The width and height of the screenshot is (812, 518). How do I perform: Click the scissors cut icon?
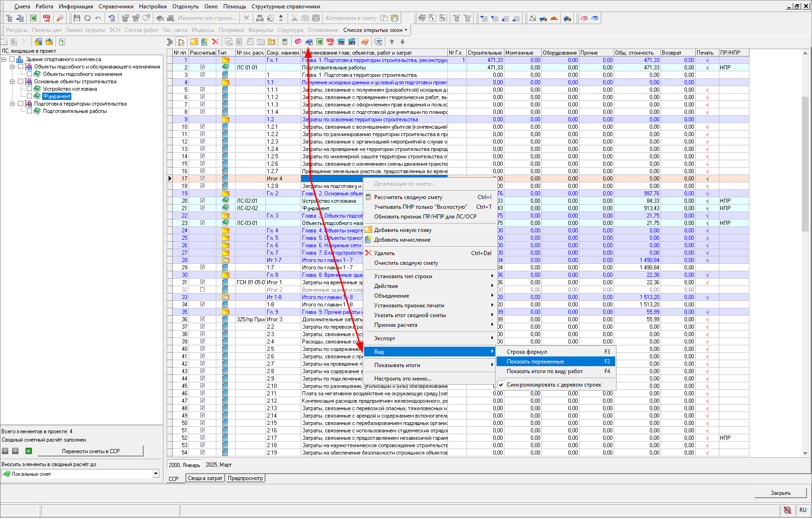point(294,18)
